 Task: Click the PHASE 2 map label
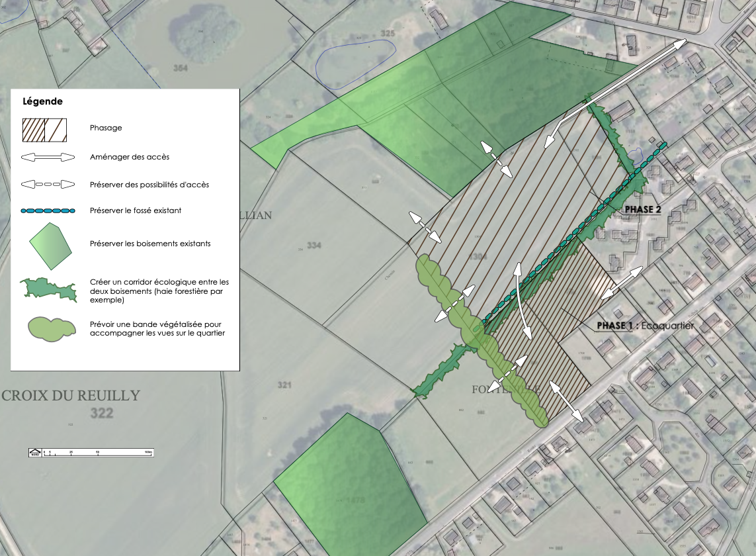point(643,209)
